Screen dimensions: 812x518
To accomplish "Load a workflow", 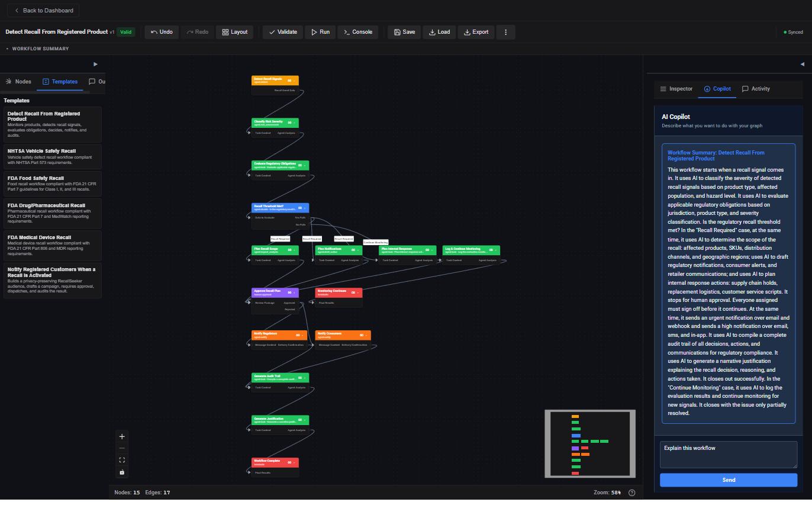I will (x=439, y=32).
